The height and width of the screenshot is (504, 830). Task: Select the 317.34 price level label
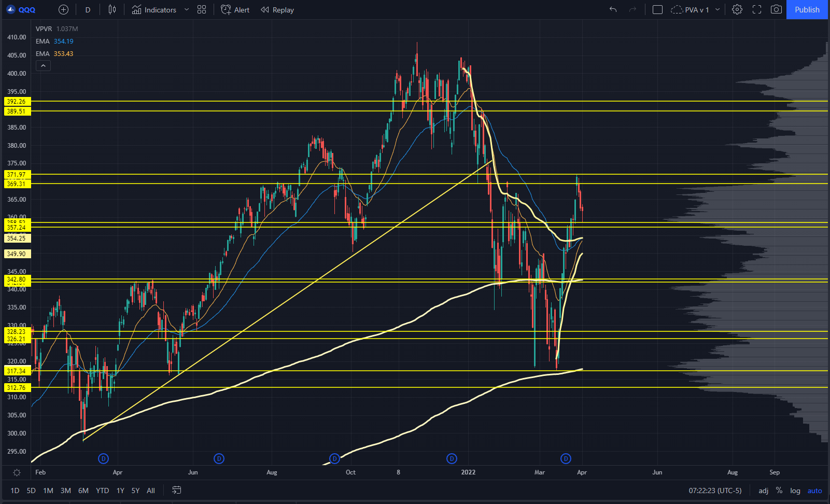coord(17,371)
